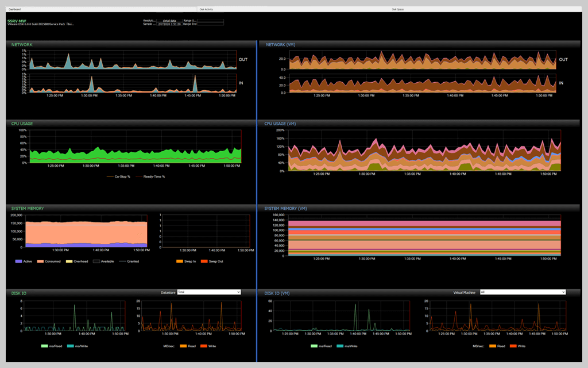588x368 pixels.
Task: Toggle the ms/Write legend in Disk IO
Action: 79,346
